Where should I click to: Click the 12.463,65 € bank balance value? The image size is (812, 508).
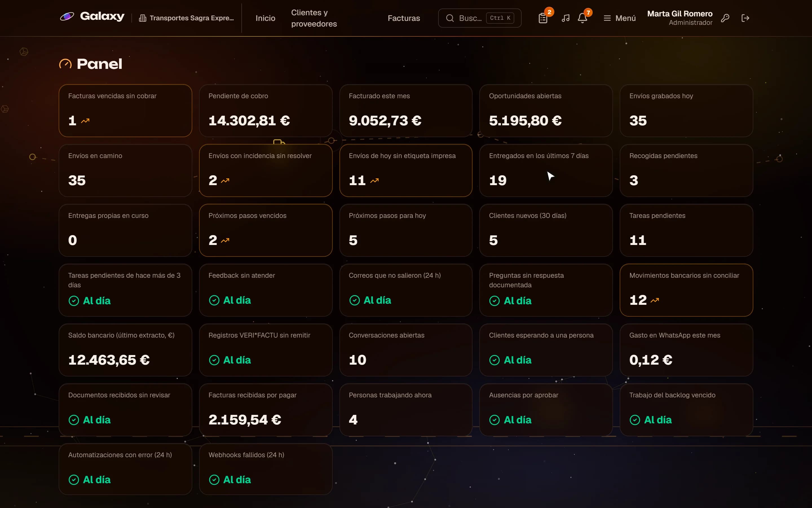(109, 360)
